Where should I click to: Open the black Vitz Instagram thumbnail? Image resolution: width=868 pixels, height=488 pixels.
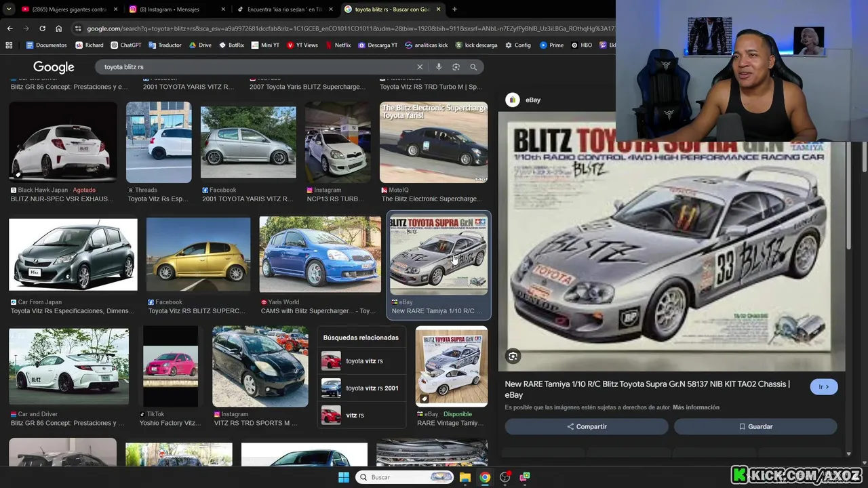[260, 366]
